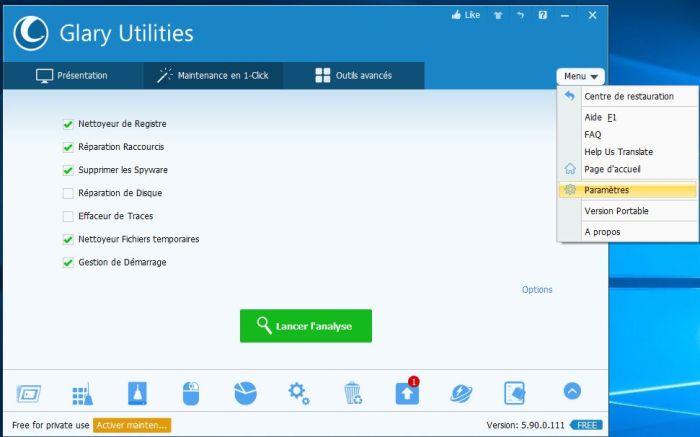
Task: Click the registry cleaner flask icon
Action: [x=137, y=393]
